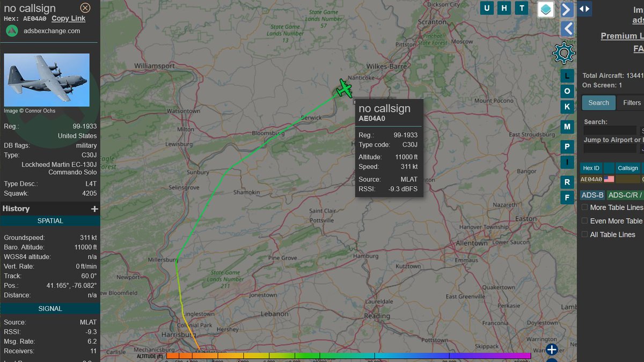Viewport: 644px width, 362px height.
Task: Click the ADS-B Exchange logo icon
Action: [12, 31]
